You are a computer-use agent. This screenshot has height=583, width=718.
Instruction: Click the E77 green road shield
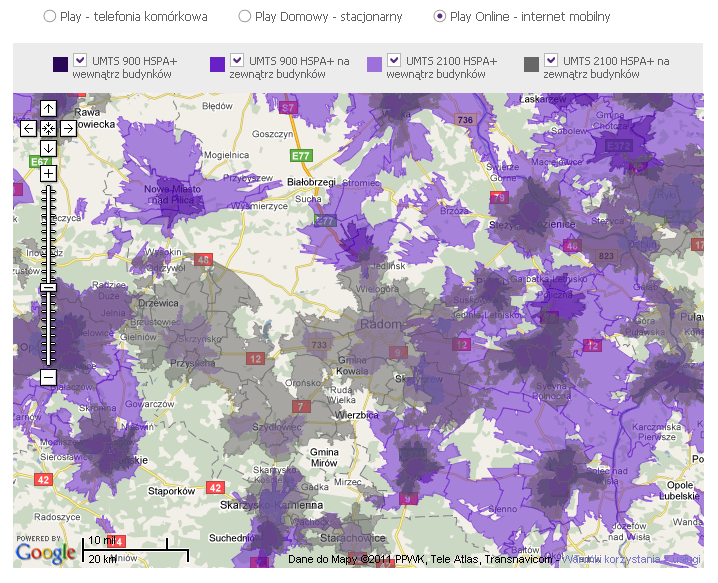[x=301, y=156]
